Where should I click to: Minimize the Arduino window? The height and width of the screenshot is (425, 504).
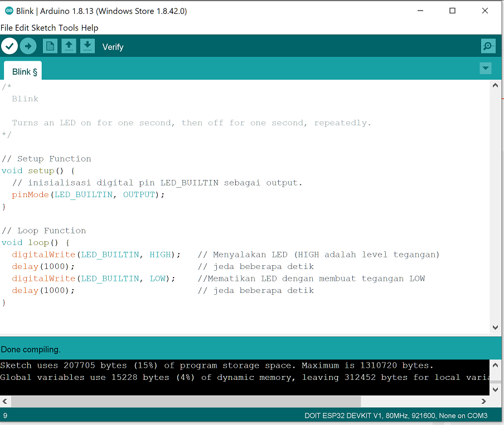tap(420, 11)
